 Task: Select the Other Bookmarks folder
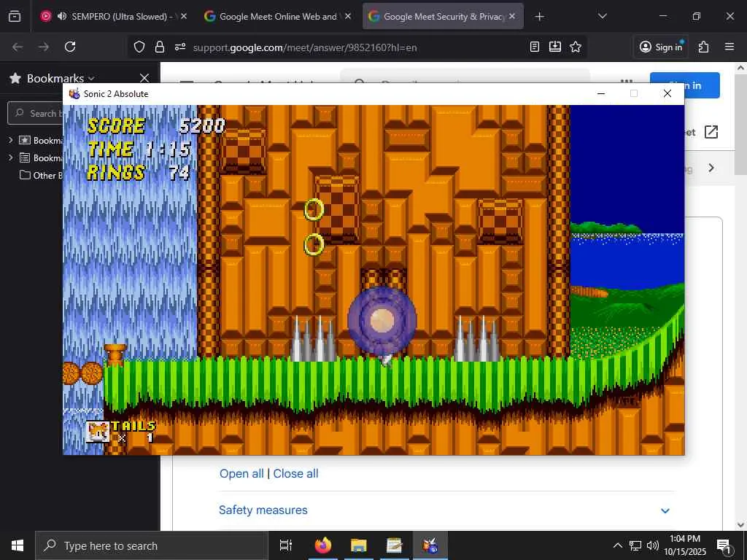pos(41,175)
